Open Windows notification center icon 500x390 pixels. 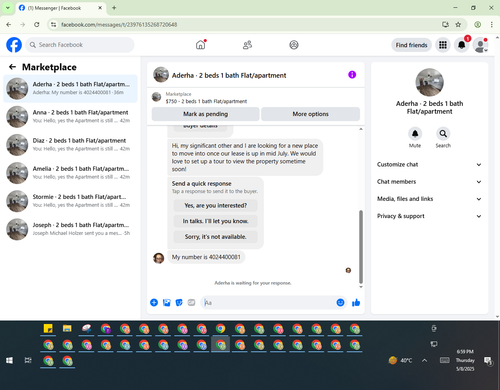tap(488, 360)
